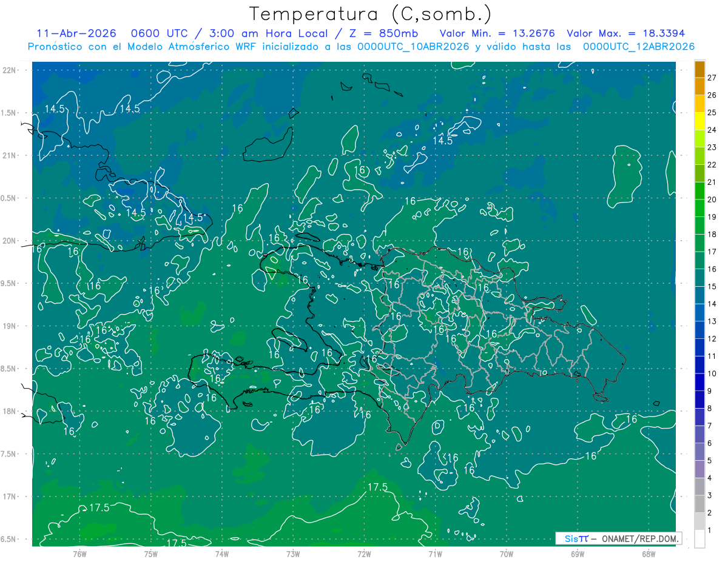
Task: Click the 27 label on the color scale
Action: click(712, 78)
